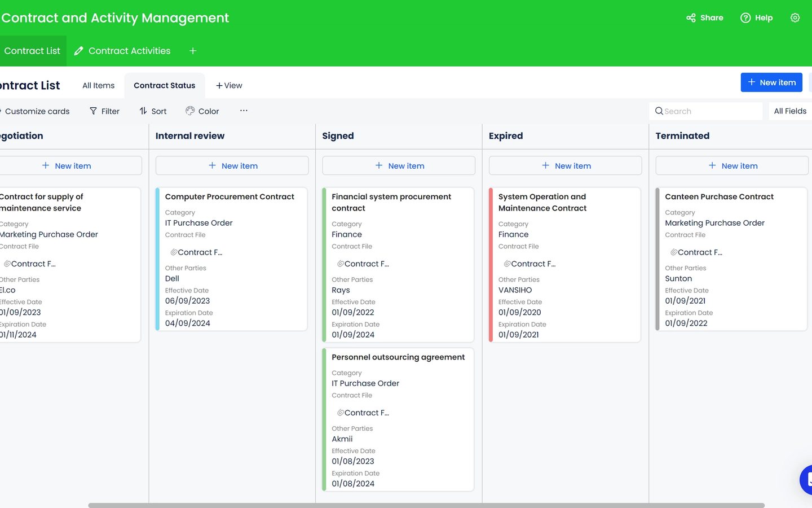Open the Color palette icon

point(190,111)
